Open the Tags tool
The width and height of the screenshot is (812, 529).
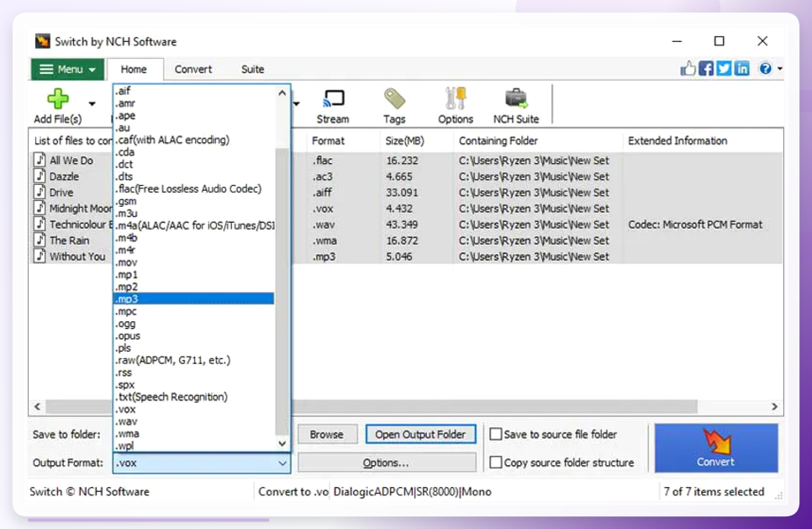[394, 106]
